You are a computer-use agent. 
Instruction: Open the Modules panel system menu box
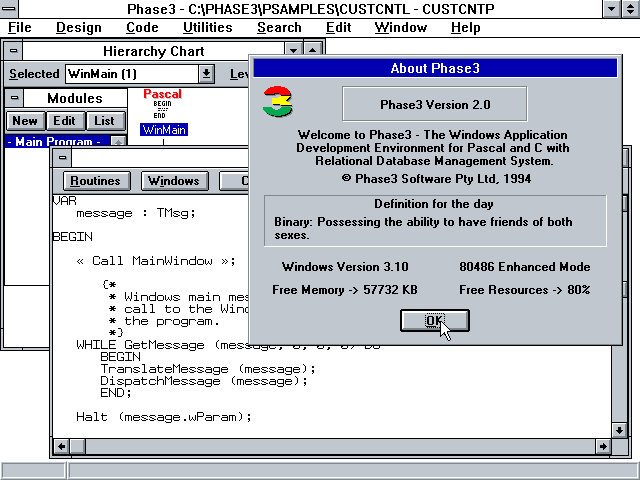(14, 98)
